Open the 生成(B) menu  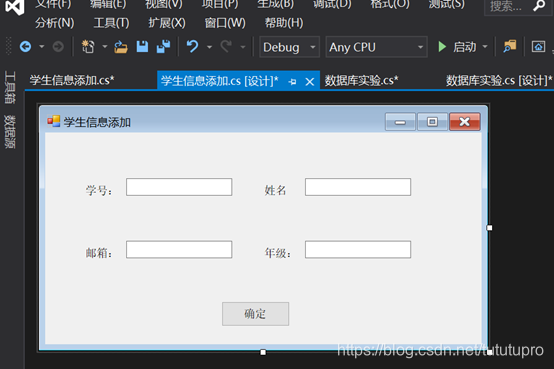coord(276,4)
